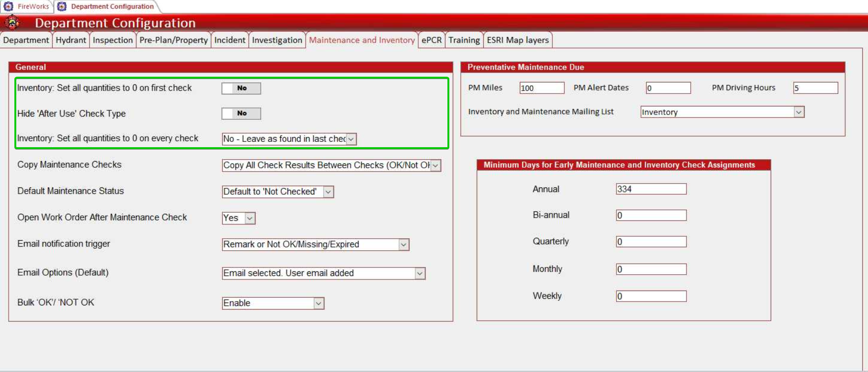Switch to the ePCR tab
This screenshot has width=868, height=372.
click(431, 40)
